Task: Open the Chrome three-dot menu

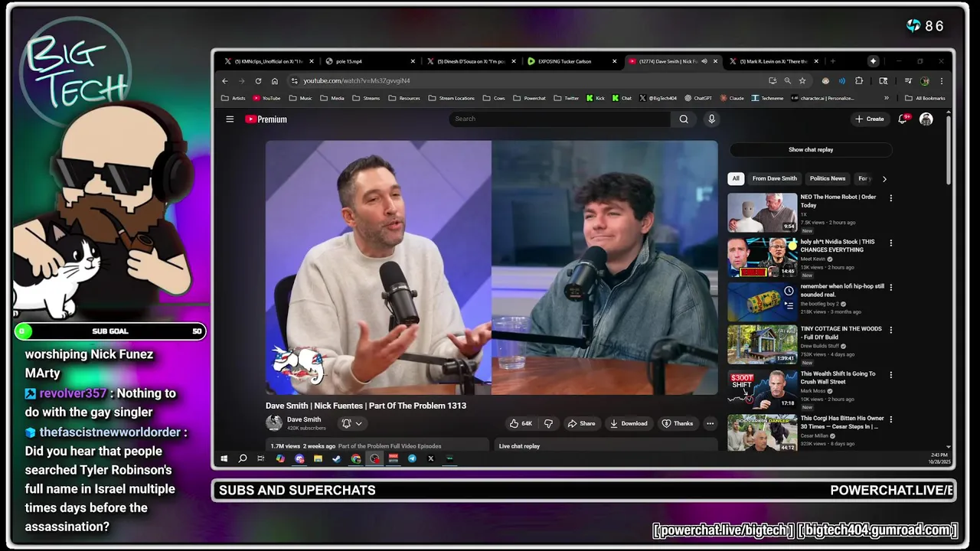Action: pos(942,80)
